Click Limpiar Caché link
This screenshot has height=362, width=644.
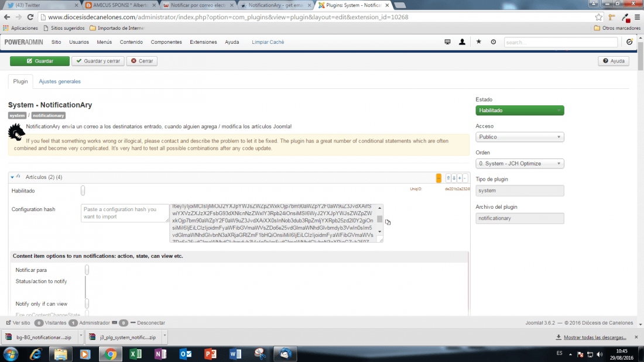coord(268,42)
